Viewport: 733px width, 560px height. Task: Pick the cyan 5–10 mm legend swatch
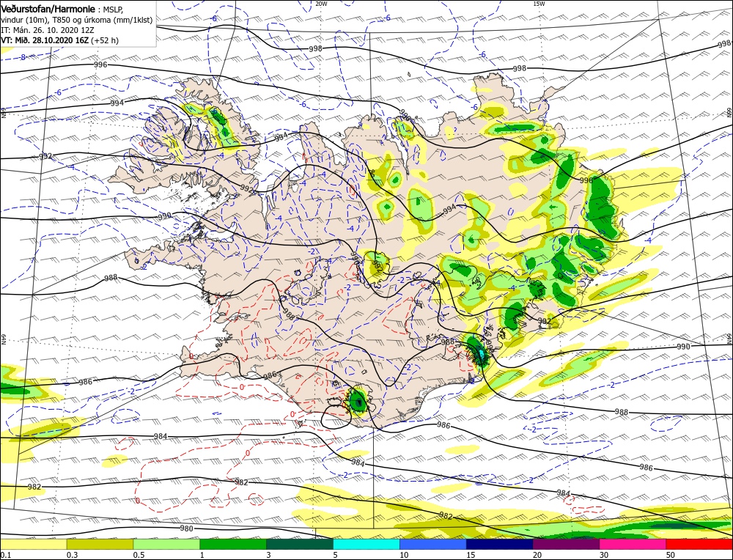pos(366,544)
